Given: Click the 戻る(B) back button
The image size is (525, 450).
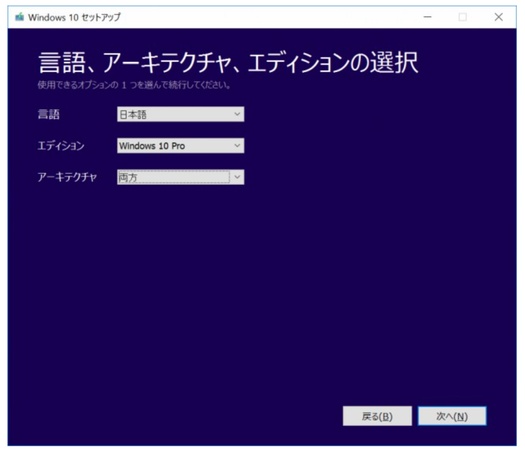Looking at the screenshot, I should point(377,416).
